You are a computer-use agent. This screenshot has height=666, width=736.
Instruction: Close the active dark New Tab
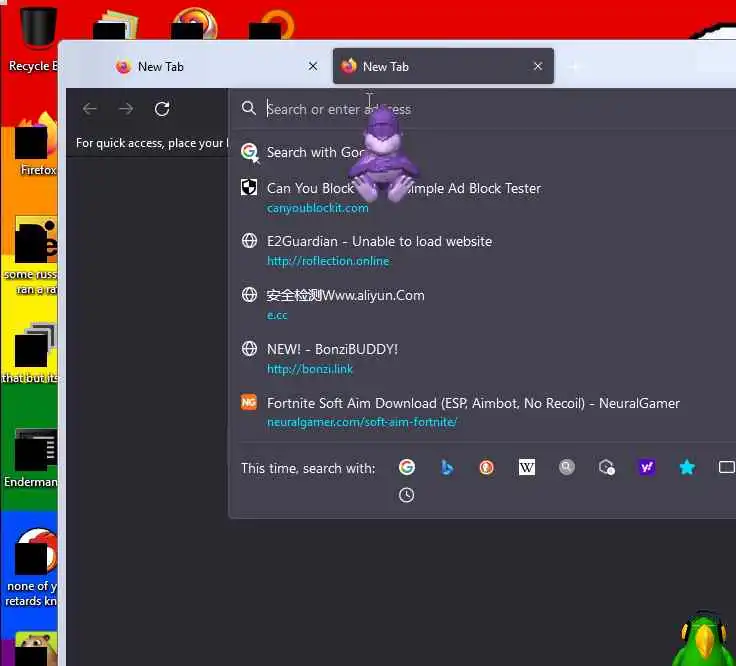pos(538,67)
